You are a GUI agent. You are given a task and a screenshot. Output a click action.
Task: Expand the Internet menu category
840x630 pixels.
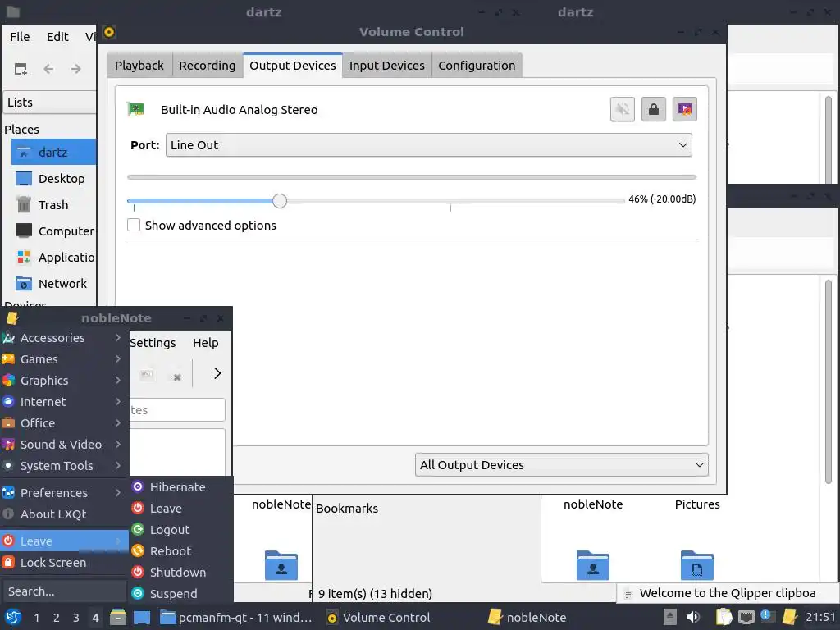point(64,402)
